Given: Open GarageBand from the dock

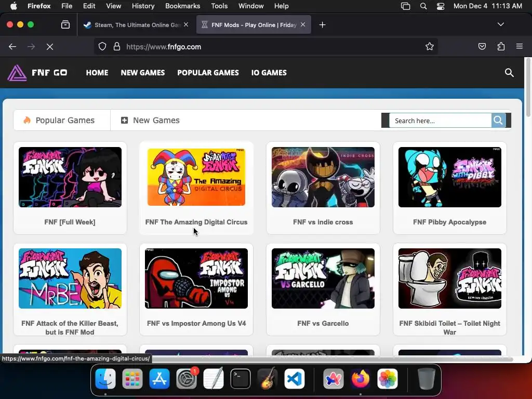Looking at the screenshot, I should [x=268, y=379].
